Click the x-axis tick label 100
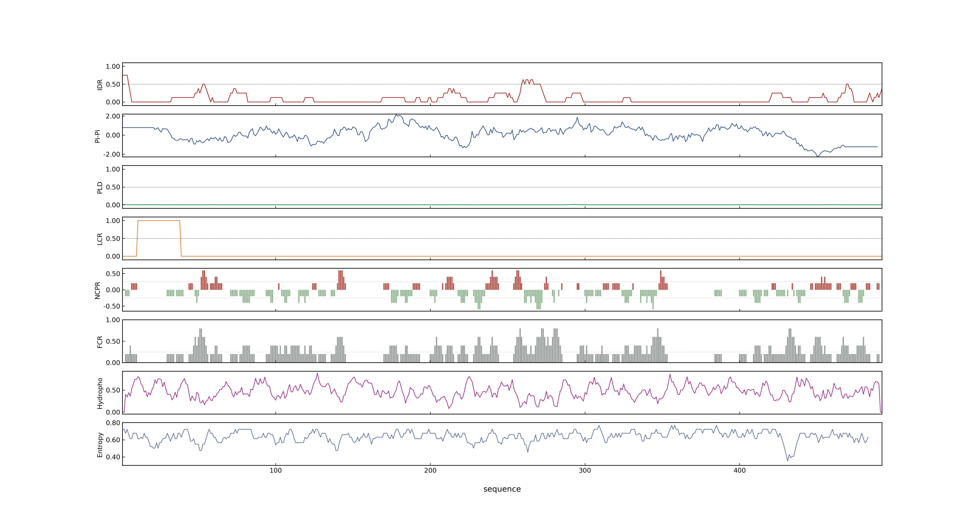 point(275,470)
